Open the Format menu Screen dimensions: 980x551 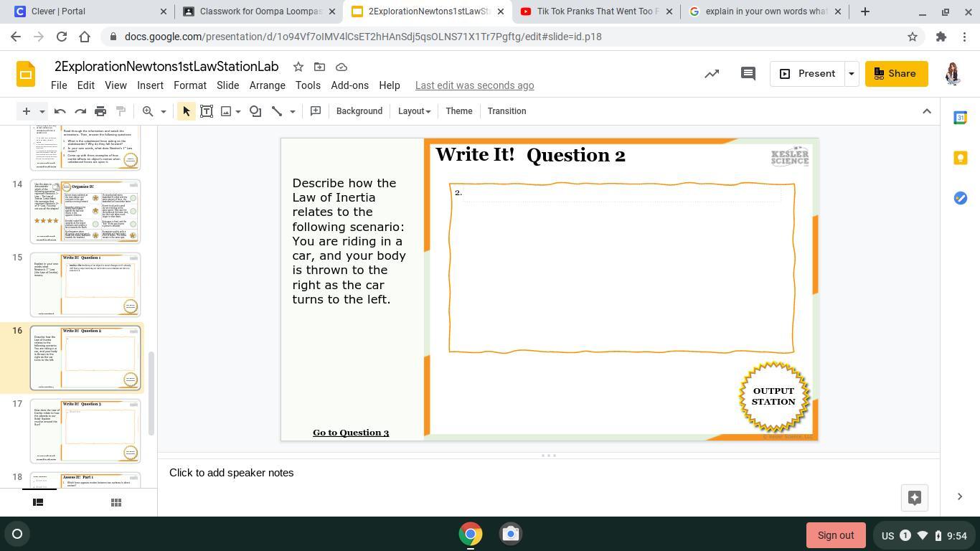pos(190,85)
